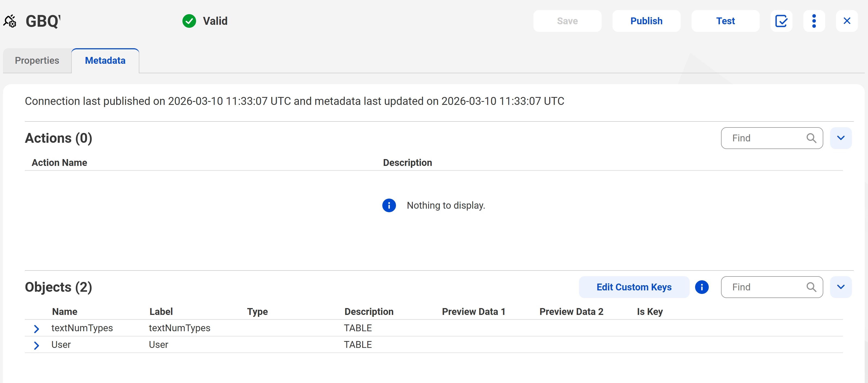Click the Save button
Viewport: 868px width, 383px height.
click(x=567, y=21)
